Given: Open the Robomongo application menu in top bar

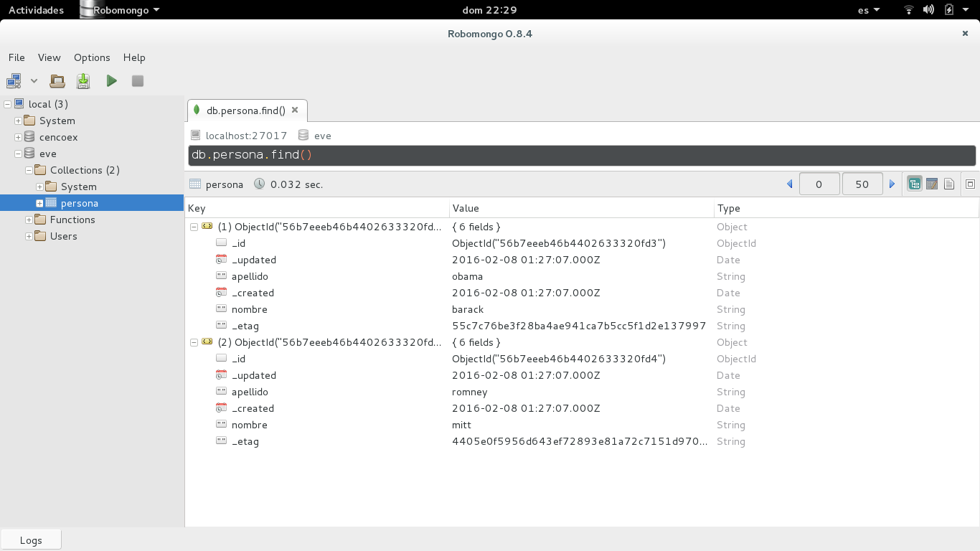Looking at the screenshot, I should coord(120,10).
